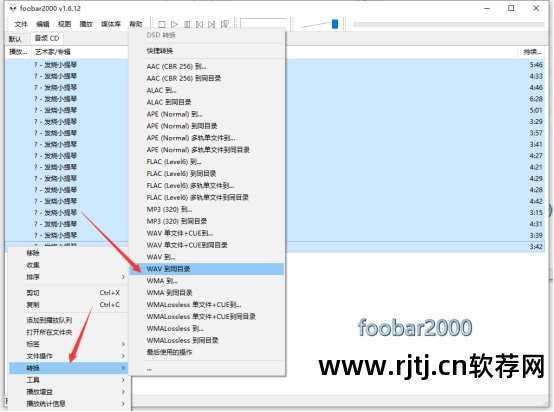Select the playlist track lasting 6:28

[x=275, y=99]
